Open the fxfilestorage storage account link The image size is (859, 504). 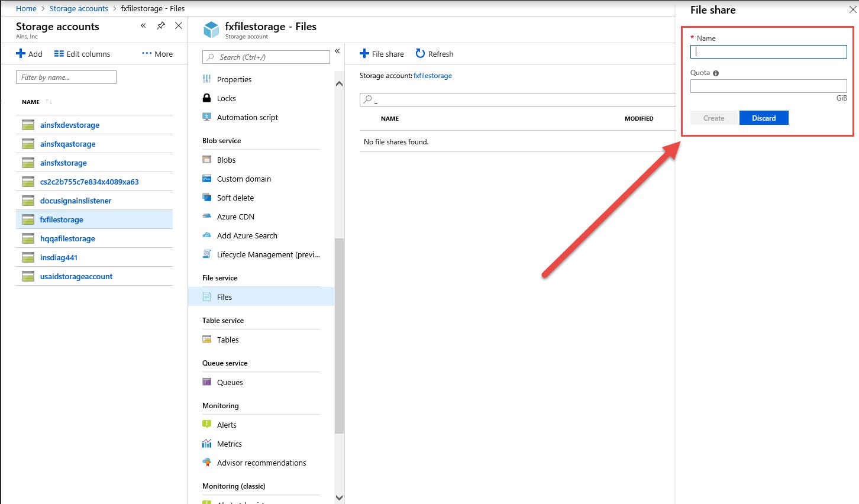pyautogui.click(x=432, y=76)
